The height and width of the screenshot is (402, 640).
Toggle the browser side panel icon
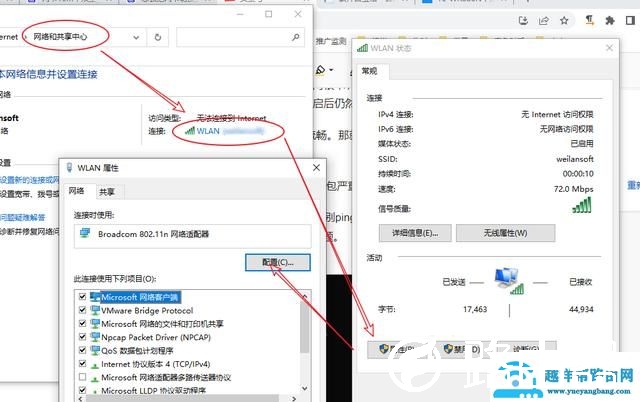(x=630, y=20)
